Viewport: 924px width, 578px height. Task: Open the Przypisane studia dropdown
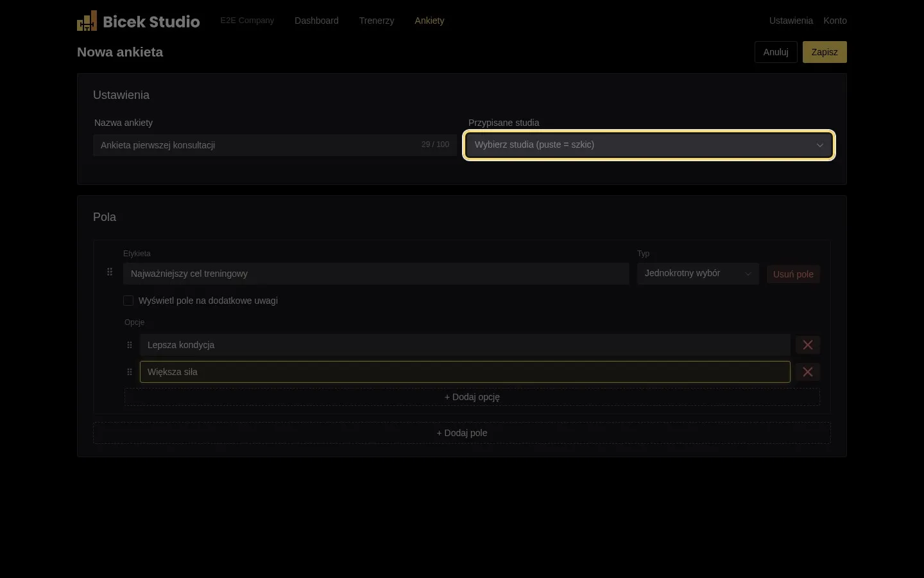pos(649,145)
